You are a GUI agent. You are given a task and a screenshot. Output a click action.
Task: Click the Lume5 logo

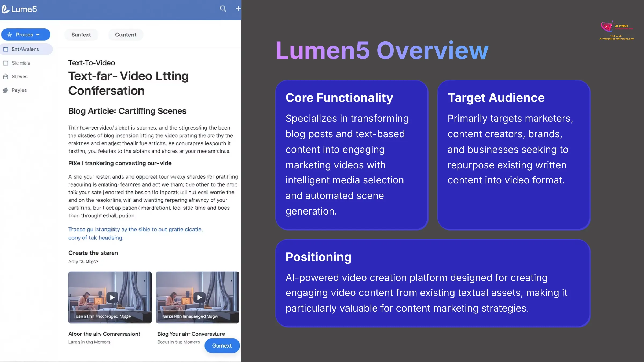click(19, 9)
